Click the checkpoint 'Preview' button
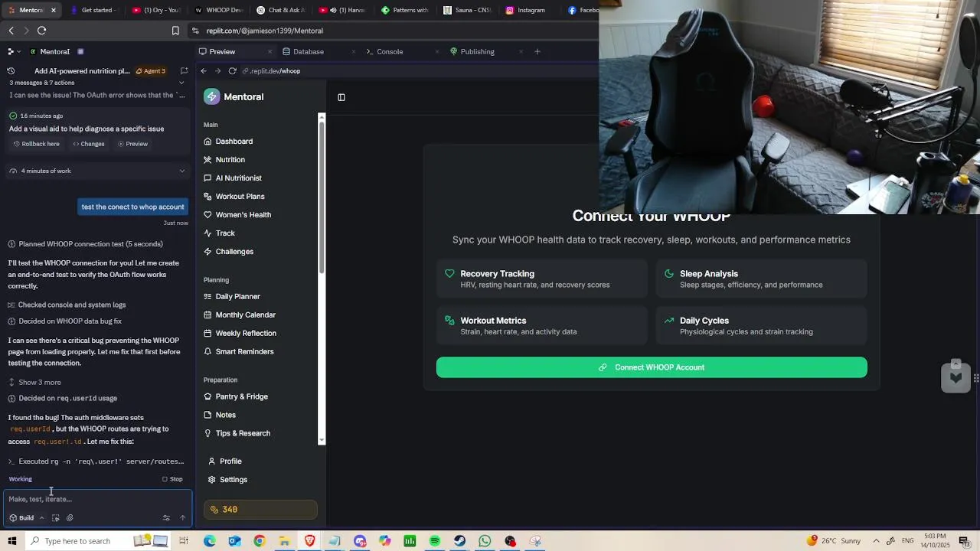 pyautogui.click(x=132, y=144)
